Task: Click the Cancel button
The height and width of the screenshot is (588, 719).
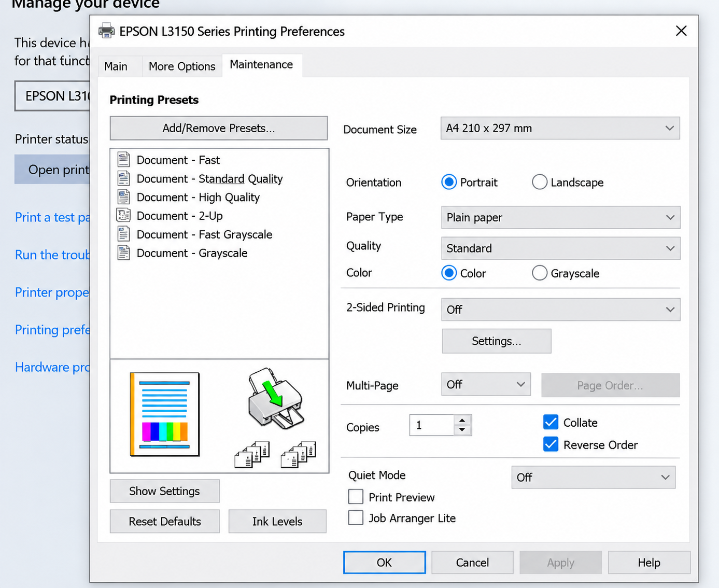Action: tap(472, 563)
